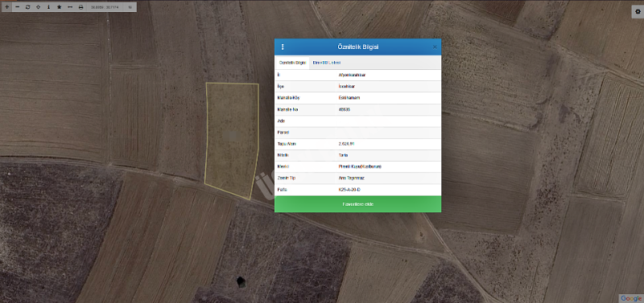Image resolution: width=644 pixels, height=303 pixels.
Task: Open map settings gear icon
Action: pyautogui.click(x=638, y=12)
